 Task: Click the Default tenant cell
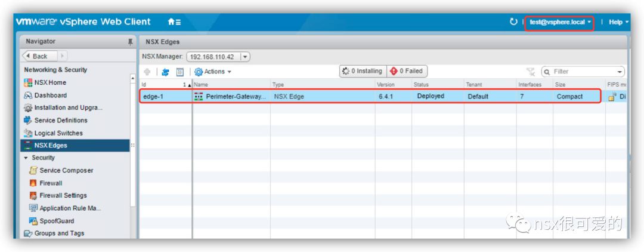(x=478, y=97)
